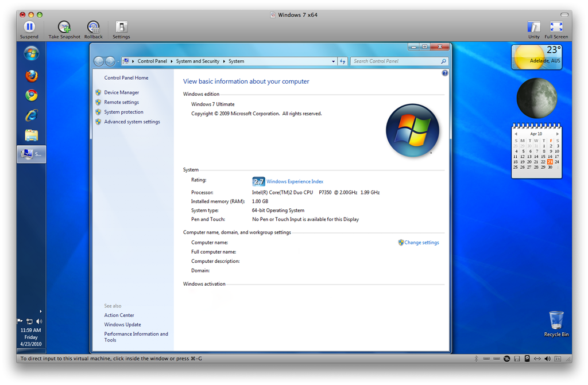Open Advanced system settings
Screen dimensions: 588x385
132,122
